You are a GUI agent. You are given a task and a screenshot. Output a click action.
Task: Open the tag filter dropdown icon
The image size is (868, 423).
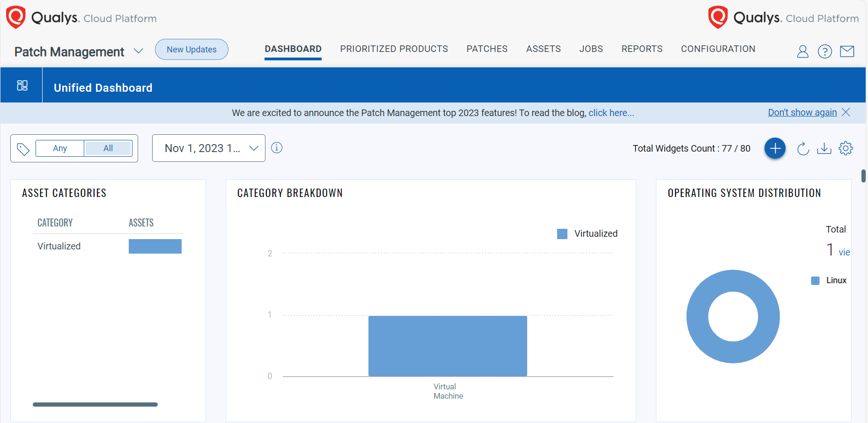pyautogui.click(x=22, y=148)
